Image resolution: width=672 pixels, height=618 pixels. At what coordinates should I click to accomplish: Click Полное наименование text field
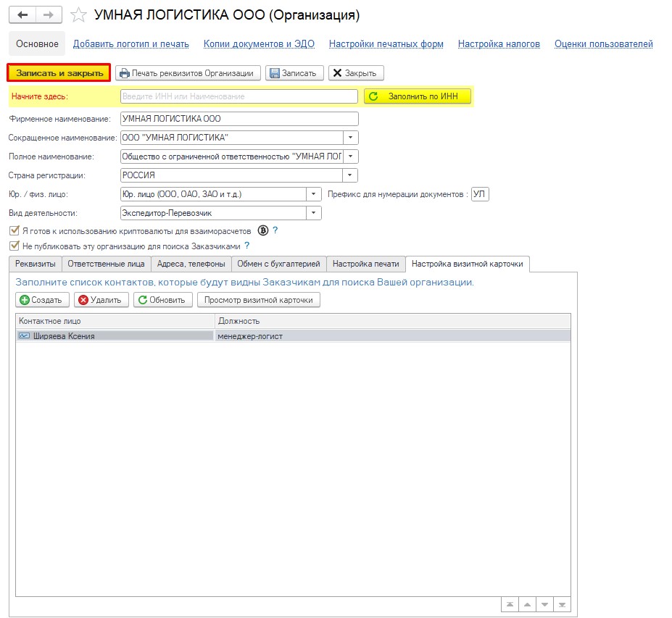click(x=232, y=156)
